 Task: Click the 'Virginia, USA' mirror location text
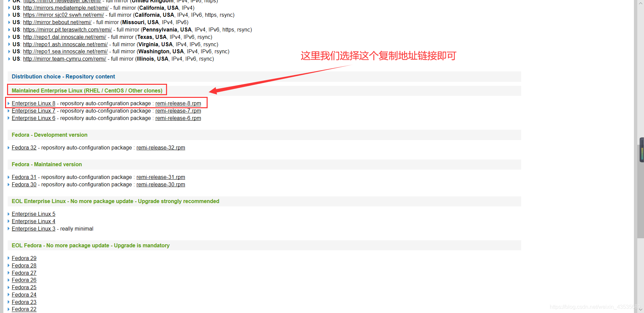point(156,45)
